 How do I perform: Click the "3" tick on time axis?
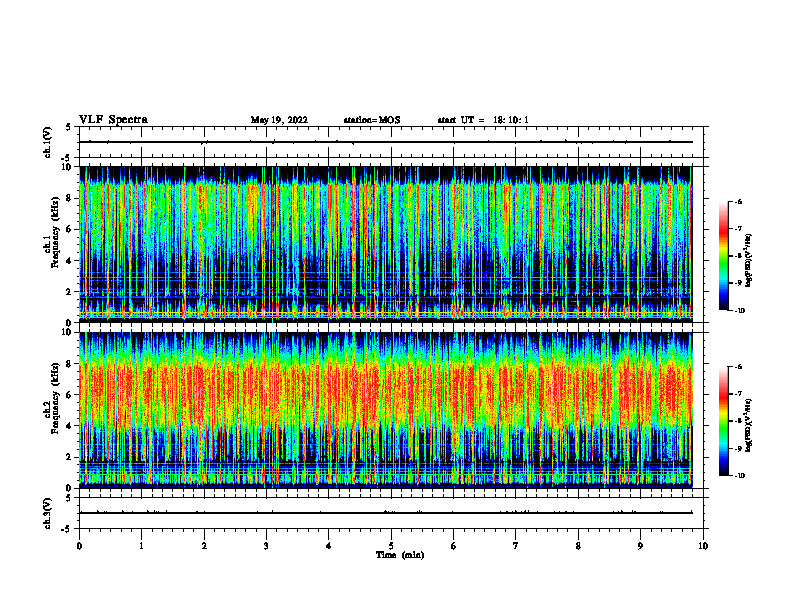(266, 546)
